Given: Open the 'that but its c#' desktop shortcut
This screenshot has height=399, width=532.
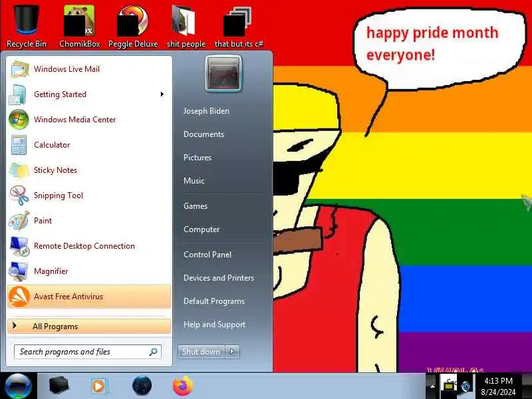Looking at the screenshot, I should pos(239,27).
